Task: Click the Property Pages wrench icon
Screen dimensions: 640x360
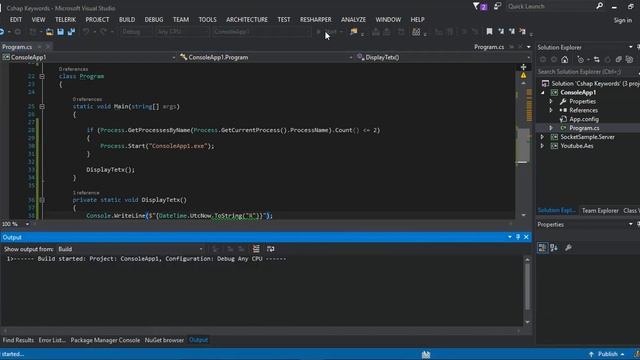Action: coord(568,248)
